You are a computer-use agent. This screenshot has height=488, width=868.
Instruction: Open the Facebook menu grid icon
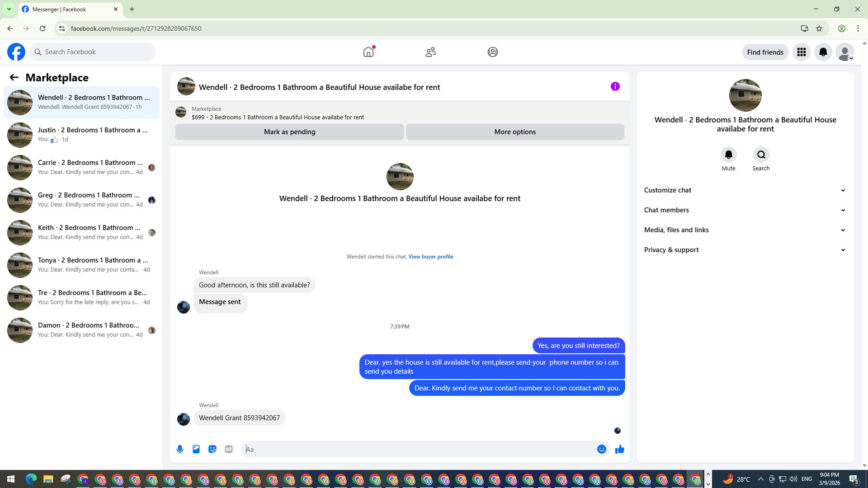click(801, 52)
